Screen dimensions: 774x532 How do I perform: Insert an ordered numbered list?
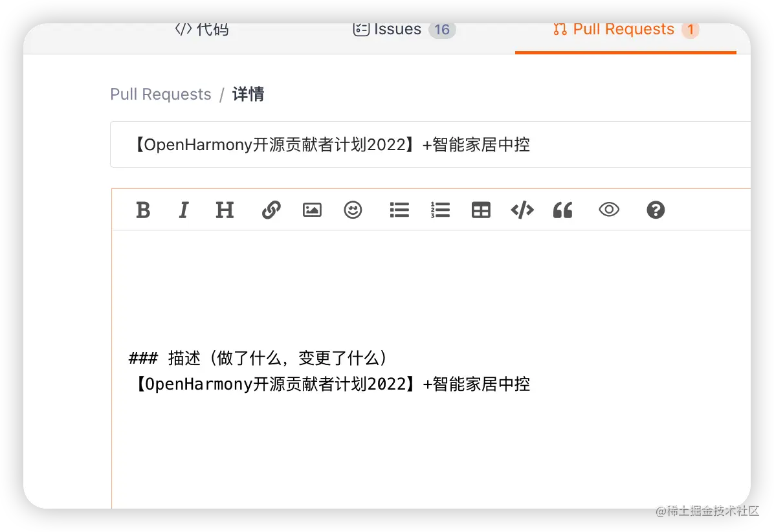tap(440, 210)
